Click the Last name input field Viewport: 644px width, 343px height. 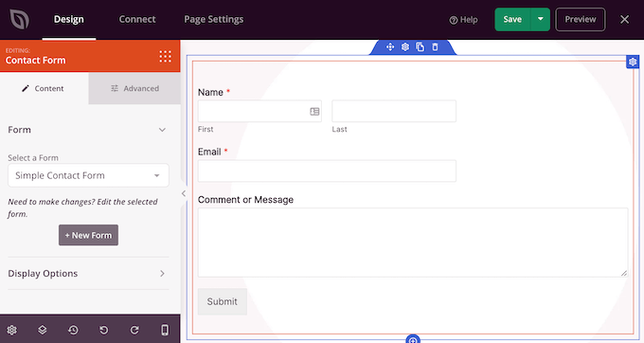point(394,111)
